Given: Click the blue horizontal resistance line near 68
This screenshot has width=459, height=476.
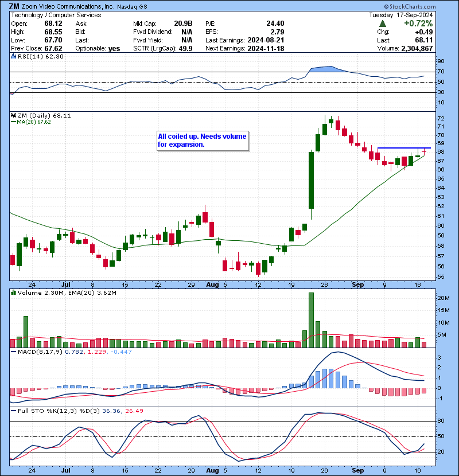Looking at the screenshot, I should point(404,148).
